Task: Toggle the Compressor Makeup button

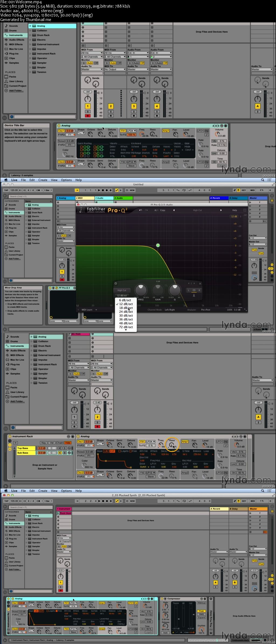Action: click(x=201, y=603)
